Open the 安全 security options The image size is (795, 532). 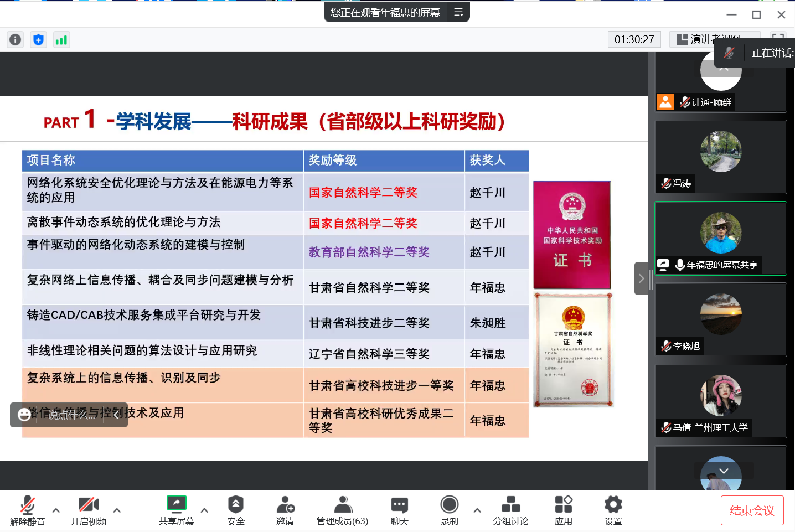(235, 510)
